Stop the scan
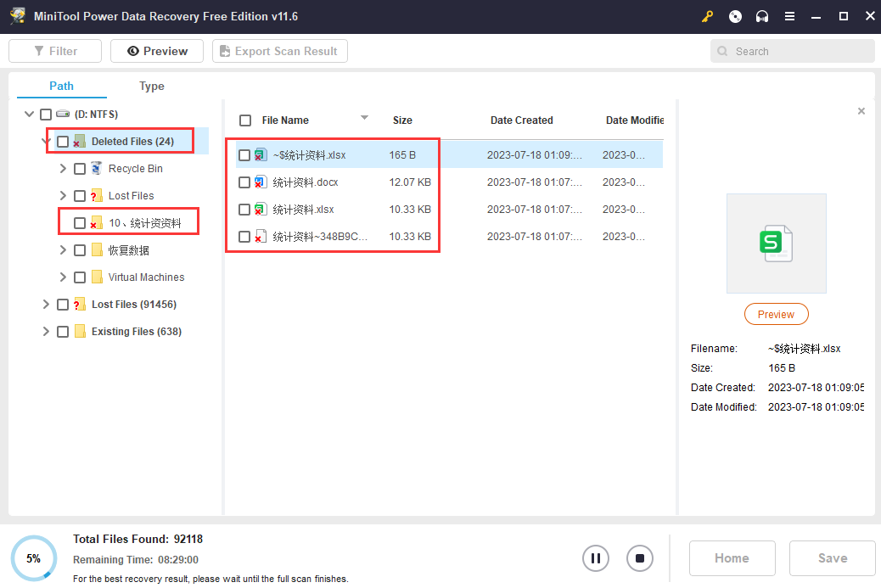Screen dimensions: 881x588 tap(639, 558)
